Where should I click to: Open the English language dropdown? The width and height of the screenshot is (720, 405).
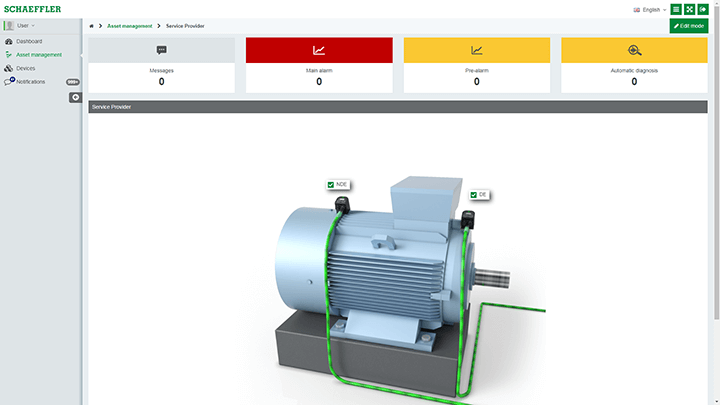650,9
